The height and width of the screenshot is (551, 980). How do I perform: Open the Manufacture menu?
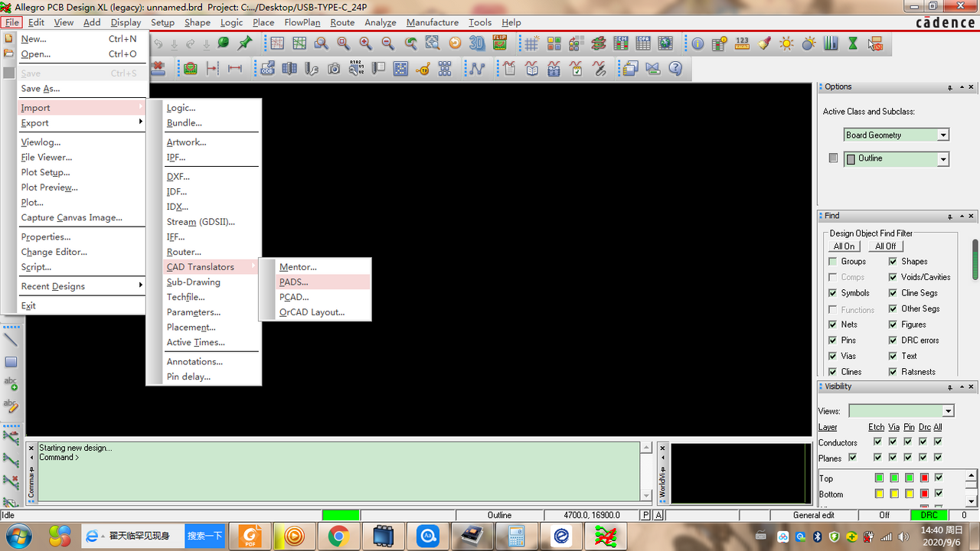point(433,23)
